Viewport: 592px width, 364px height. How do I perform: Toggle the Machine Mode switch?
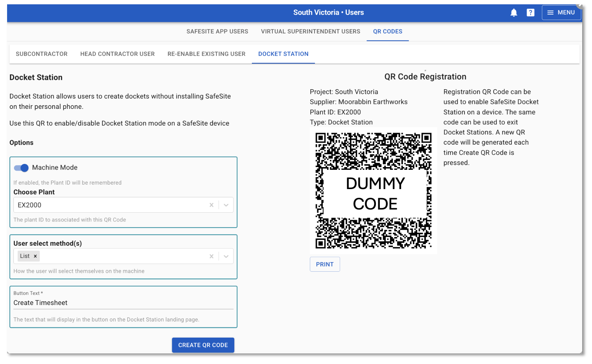[x=21, y=168]
